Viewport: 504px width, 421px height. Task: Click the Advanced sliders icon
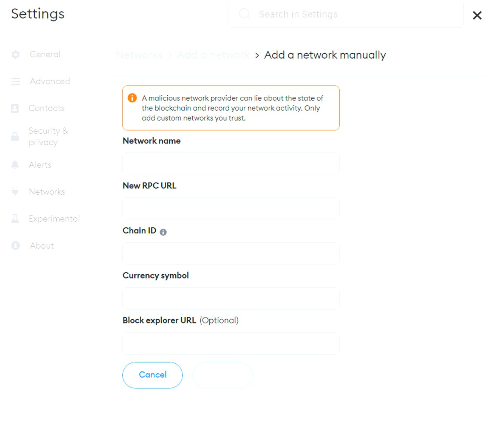pos(15,81)
